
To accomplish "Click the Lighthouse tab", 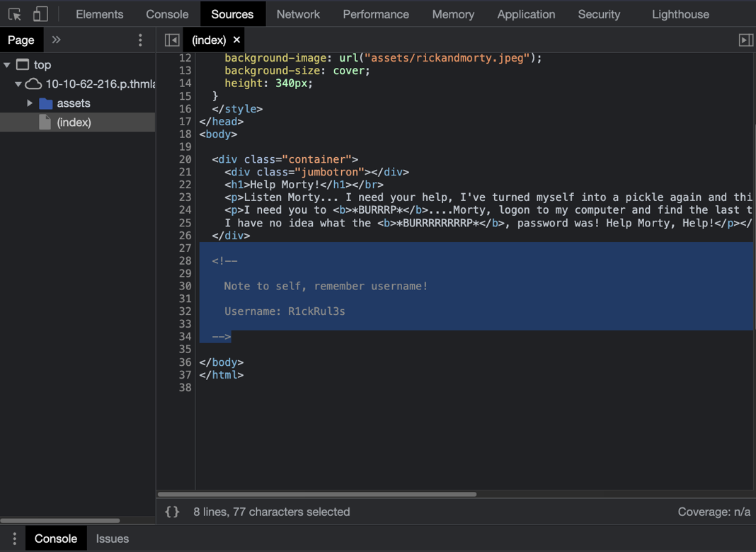I will coord(680,14).
